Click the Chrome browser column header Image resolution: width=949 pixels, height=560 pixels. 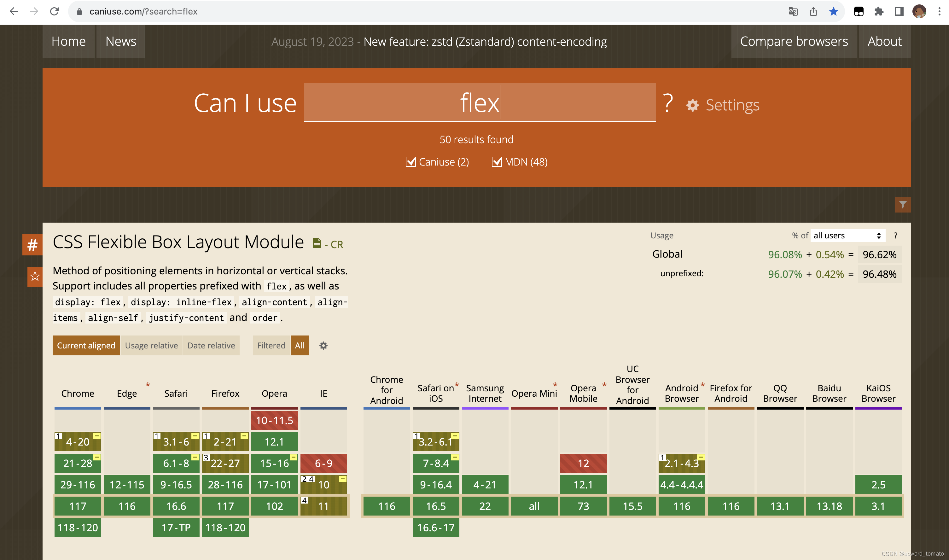pos(78,394)
